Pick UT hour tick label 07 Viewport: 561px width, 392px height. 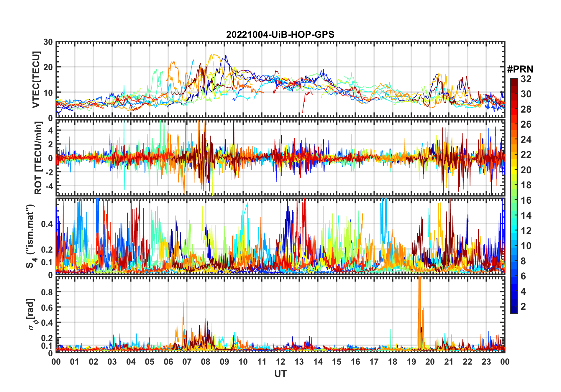187,362
